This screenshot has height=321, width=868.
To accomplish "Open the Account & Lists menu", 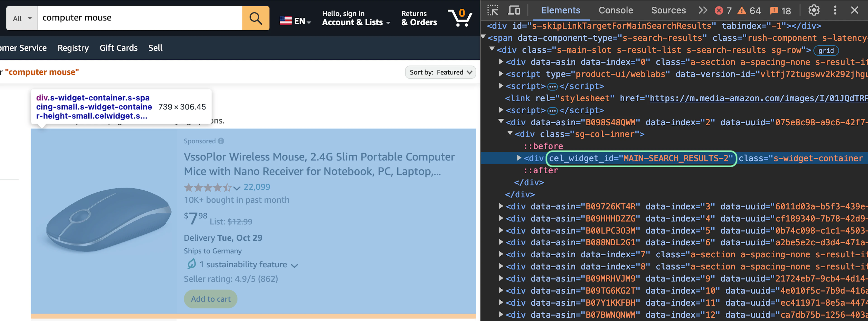I will [356, 18].
